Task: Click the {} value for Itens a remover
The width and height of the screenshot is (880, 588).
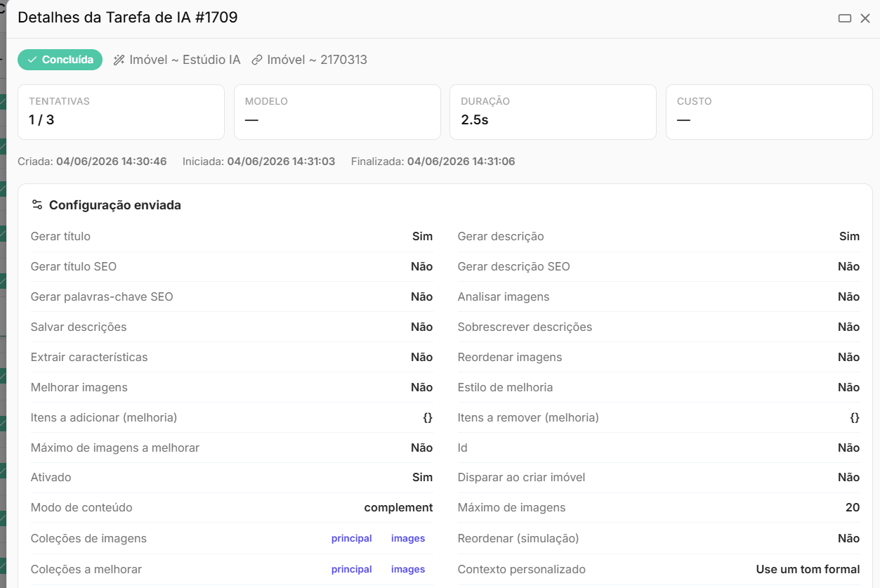Action: 855,418
